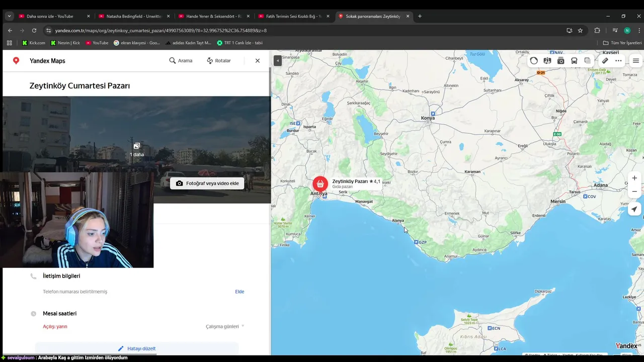Viewport: 644px width, 362px height.
Task: Reload the page
Action: click(x=34, y=30)
